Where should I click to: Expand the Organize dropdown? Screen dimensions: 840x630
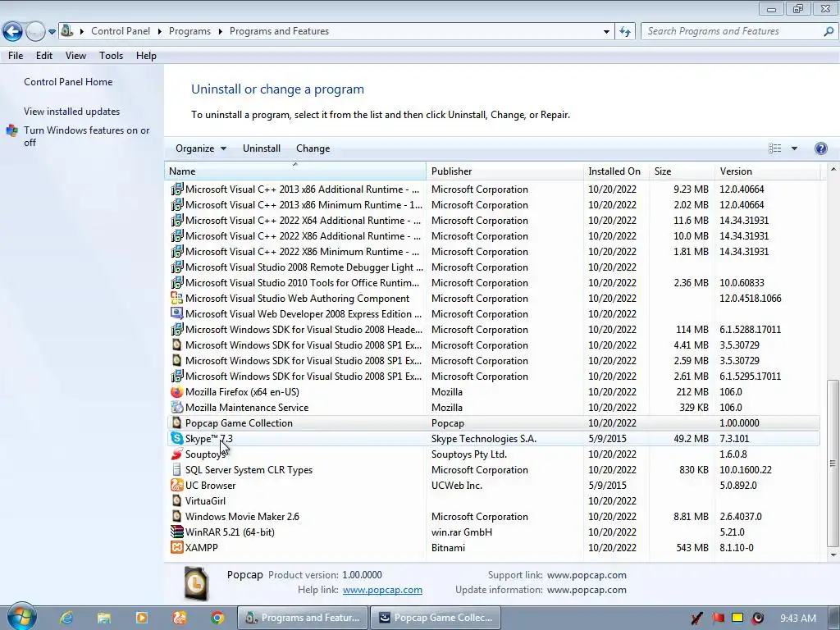[x=201, y=148]
